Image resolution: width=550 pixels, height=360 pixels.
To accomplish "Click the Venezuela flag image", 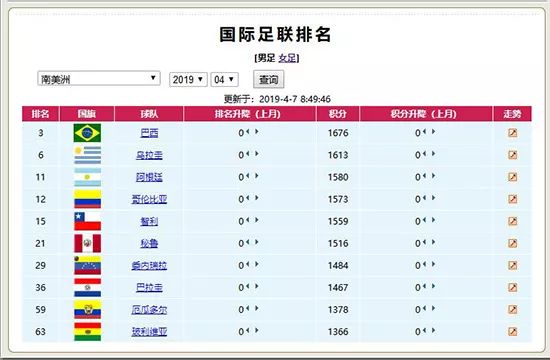I will (x=87, y=266).
